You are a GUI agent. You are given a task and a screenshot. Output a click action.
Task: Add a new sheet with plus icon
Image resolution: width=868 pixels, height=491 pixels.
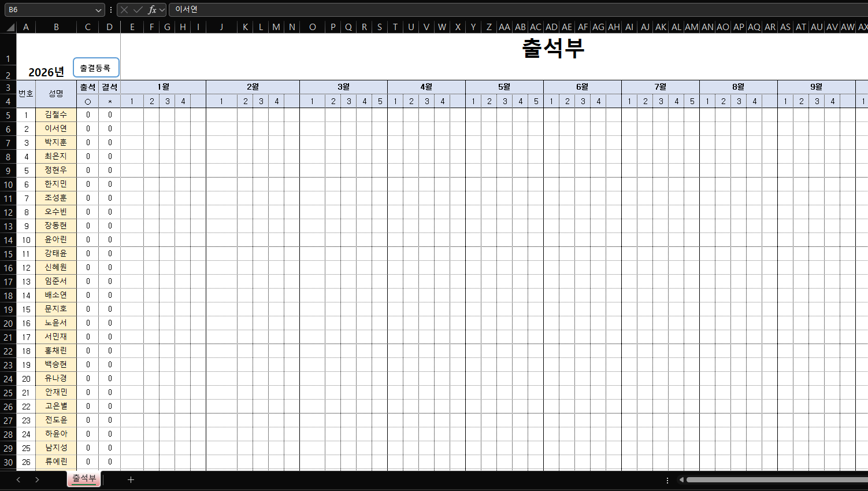coord(131,479)
